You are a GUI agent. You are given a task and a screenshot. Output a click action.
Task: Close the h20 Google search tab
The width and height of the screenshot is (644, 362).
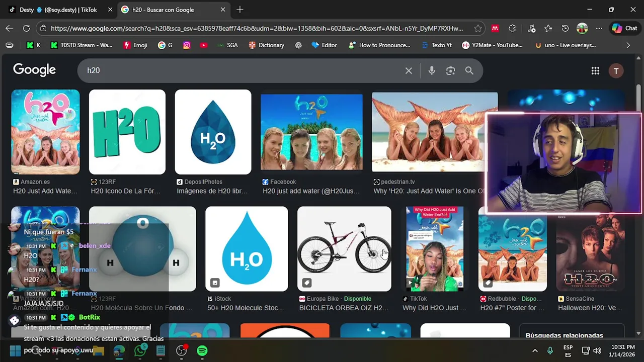223,10
